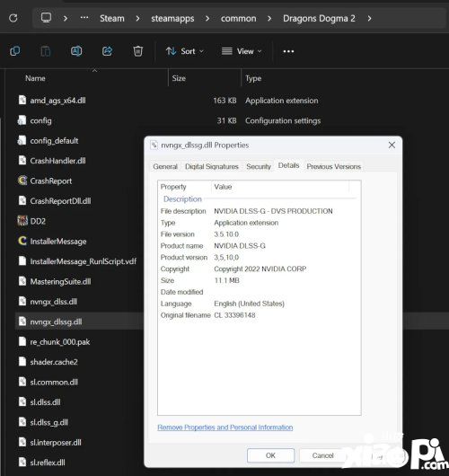Screen dimensions: 449x476
Task: Select the sl.dlss.dll file icon
Action: [22, 402]
